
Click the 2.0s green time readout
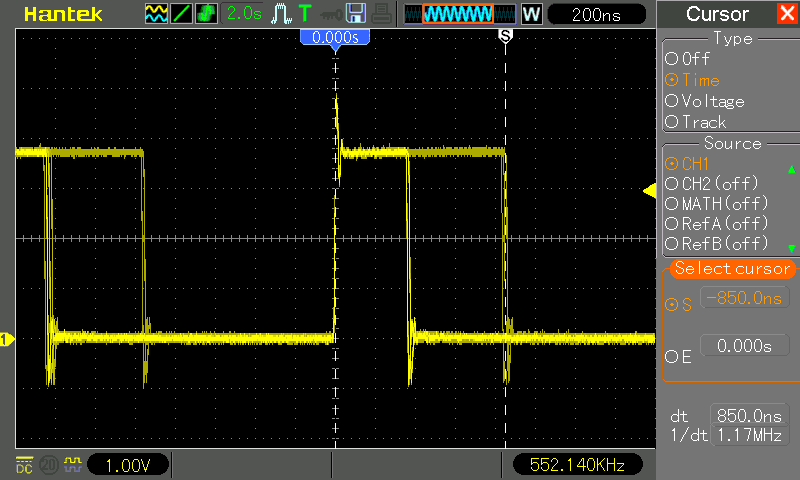pos(244,14)
